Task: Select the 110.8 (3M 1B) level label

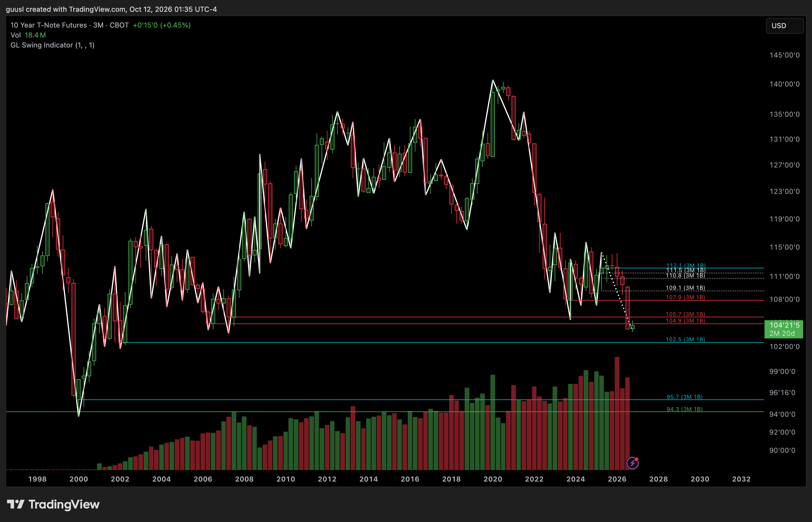Action: [x=685, y=276]
